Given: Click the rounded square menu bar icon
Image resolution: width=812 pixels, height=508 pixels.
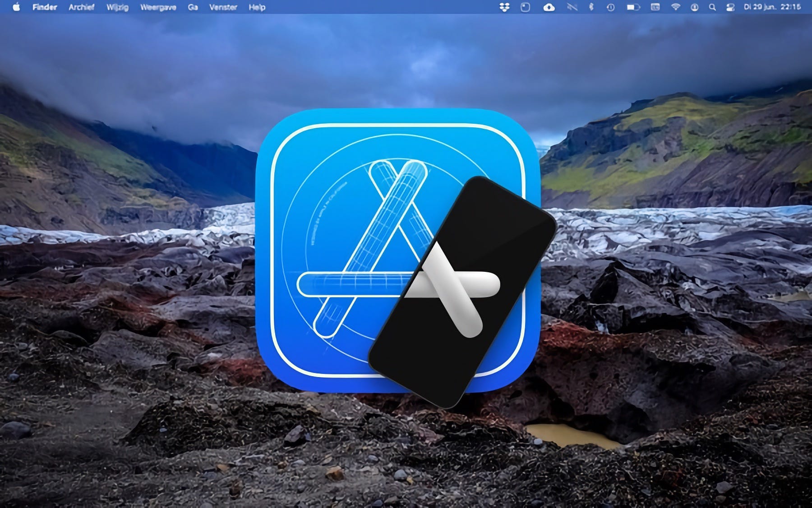Looking at the screenshot, I should [x=525, y=7].
